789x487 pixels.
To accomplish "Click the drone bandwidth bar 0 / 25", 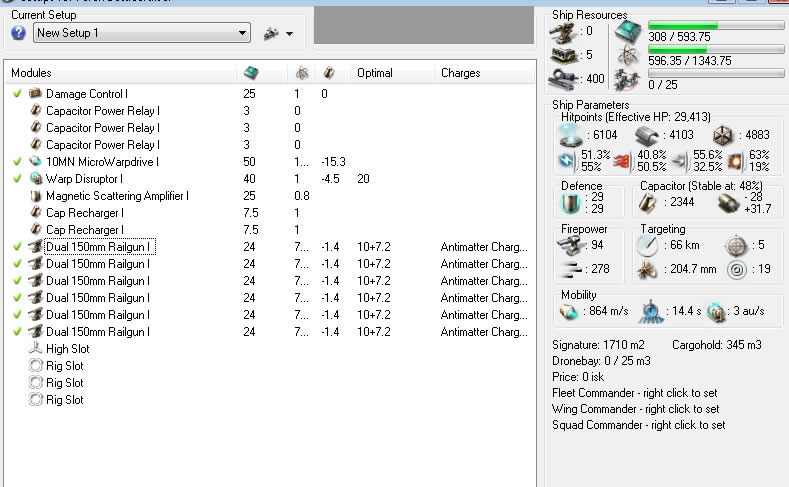I will click(x=716, y=73).
